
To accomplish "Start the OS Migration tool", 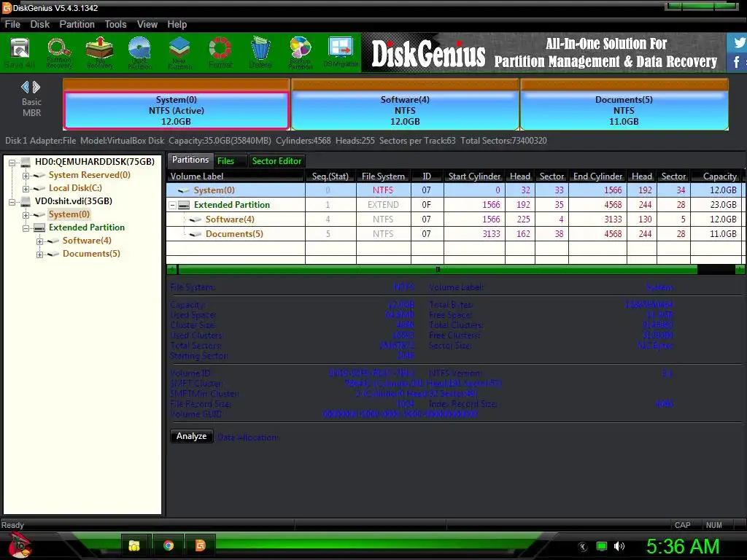I will pos(341,52).
